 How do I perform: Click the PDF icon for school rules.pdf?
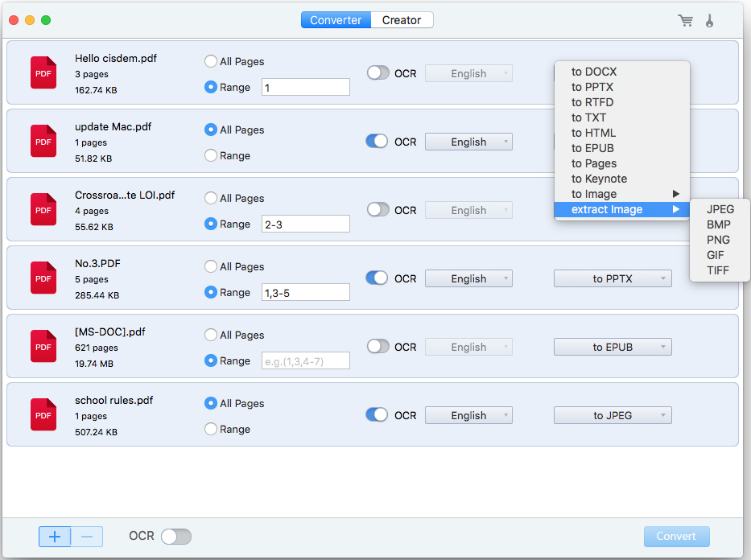pyautogui.click(x=43, y=414)
